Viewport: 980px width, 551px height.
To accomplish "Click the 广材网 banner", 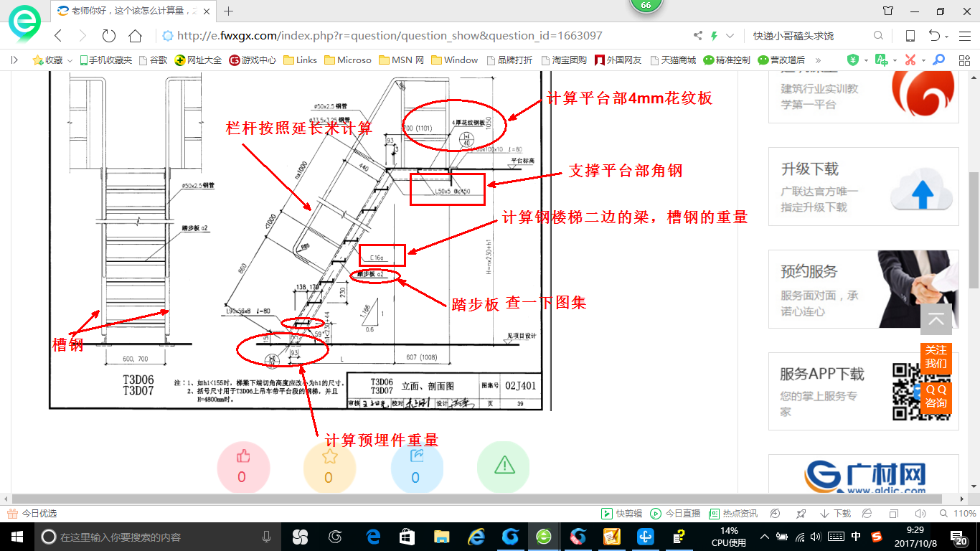I will pos(863,474).
